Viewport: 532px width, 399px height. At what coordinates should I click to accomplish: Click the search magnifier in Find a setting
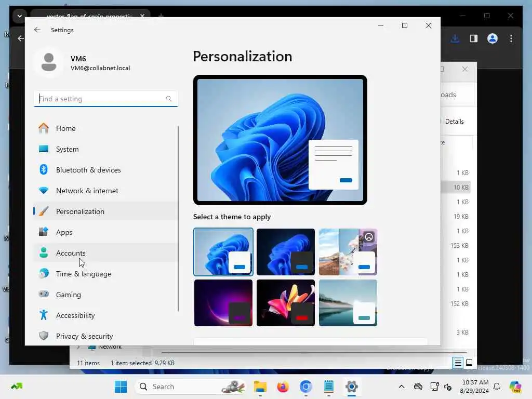coord(169,99)
